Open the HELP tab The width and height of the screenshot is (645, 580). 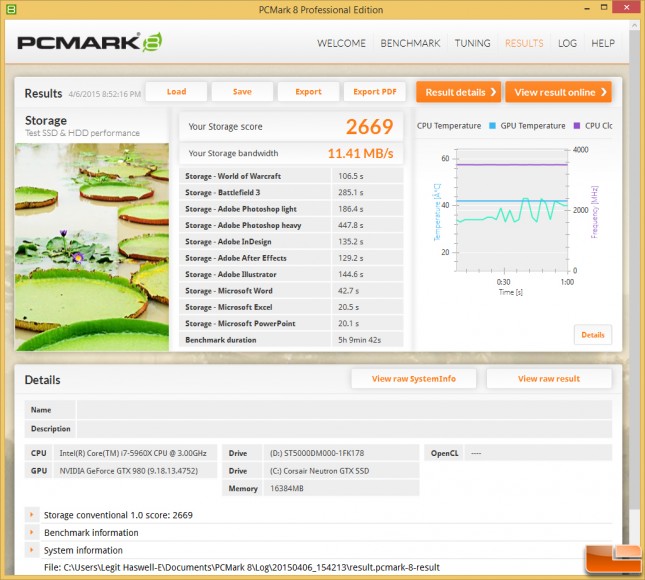603,43
